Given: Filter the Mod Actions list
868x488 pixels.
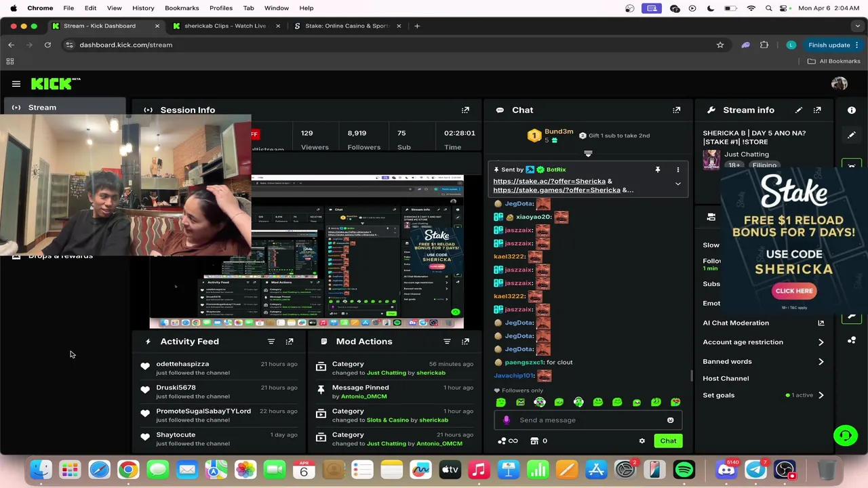Looking at the screenshot, I should click(447, 342).
